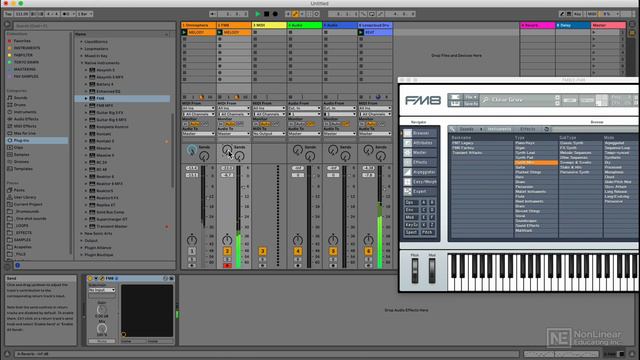This screenshot has width=640, height=360.
Task: Open the Effects page in FM8 navigator
Action: click(x=419, y=162)
